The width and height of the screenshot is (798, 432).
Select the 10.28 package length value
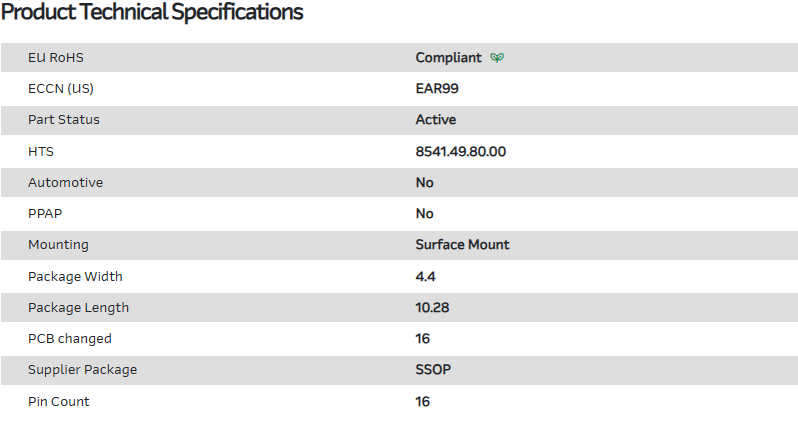pos(432,308)
